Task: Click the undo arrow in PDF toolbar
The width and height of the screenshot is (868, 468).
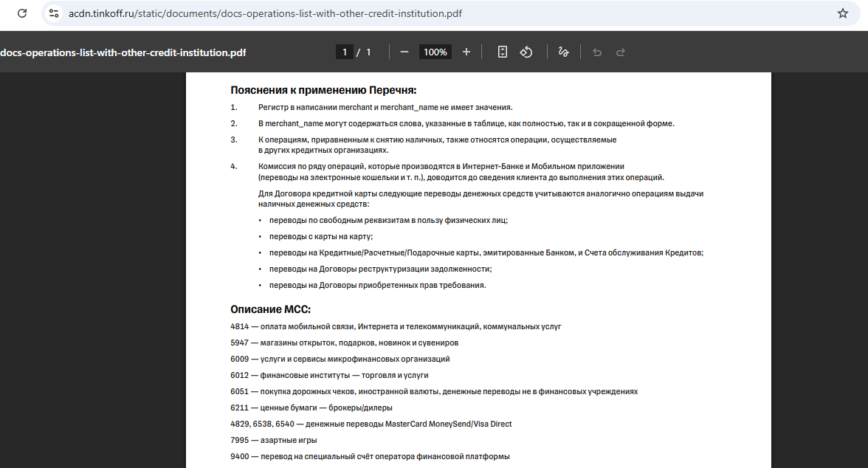Action: coord(597,52)
